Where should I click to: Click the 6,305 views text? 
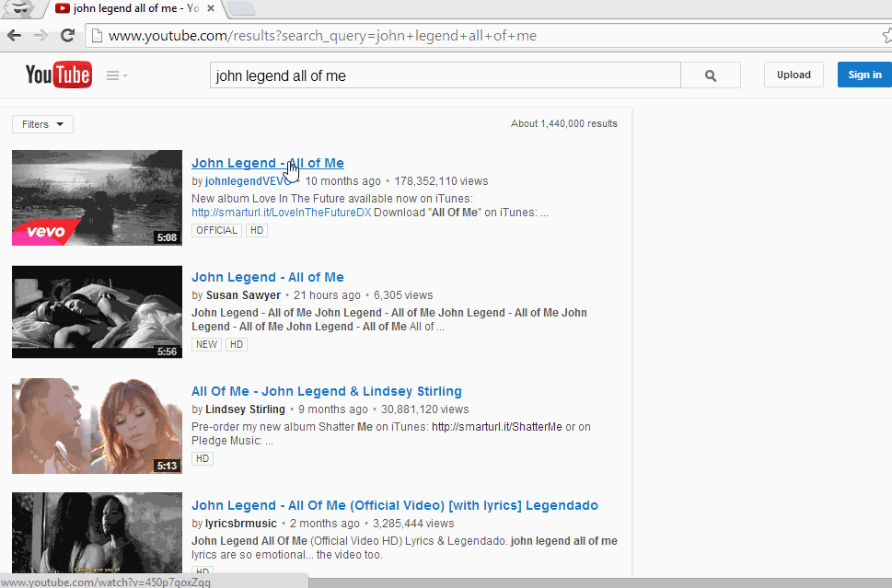point(403,295)
